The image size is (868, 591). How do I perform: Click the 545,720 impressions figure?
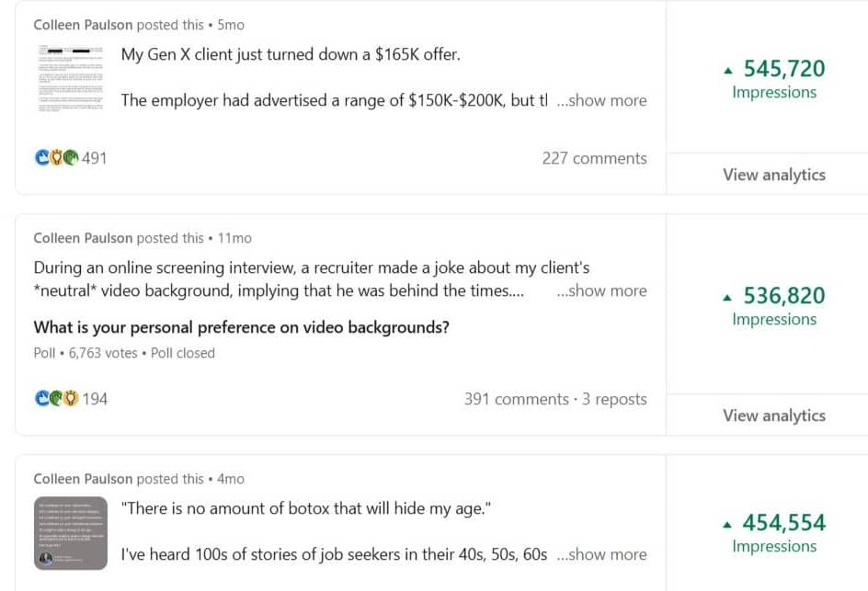783,69
